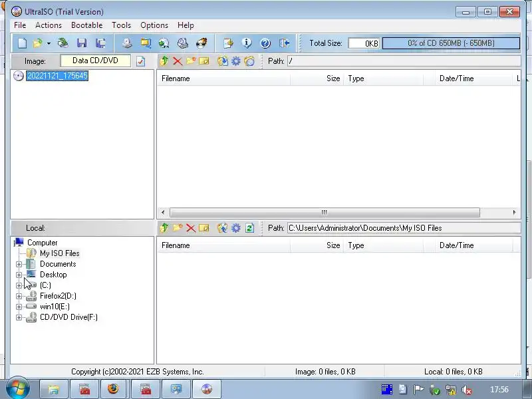
Task: Click the Exit door icon
Action: click(x=285, y=43)
